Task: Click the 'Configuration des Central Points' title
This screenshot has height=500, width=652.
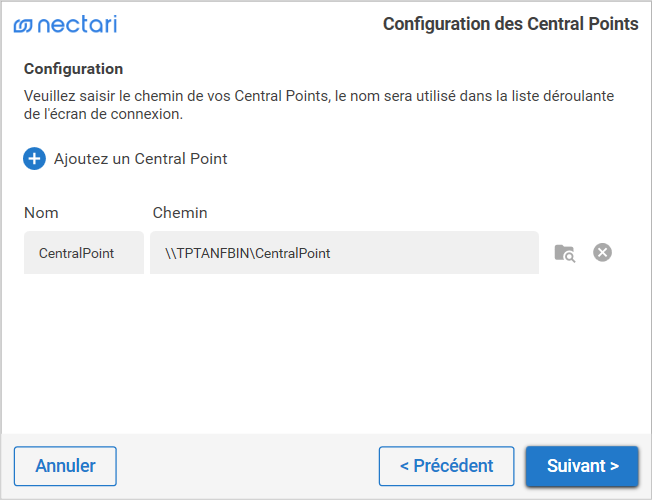Action: coord(510,24)
